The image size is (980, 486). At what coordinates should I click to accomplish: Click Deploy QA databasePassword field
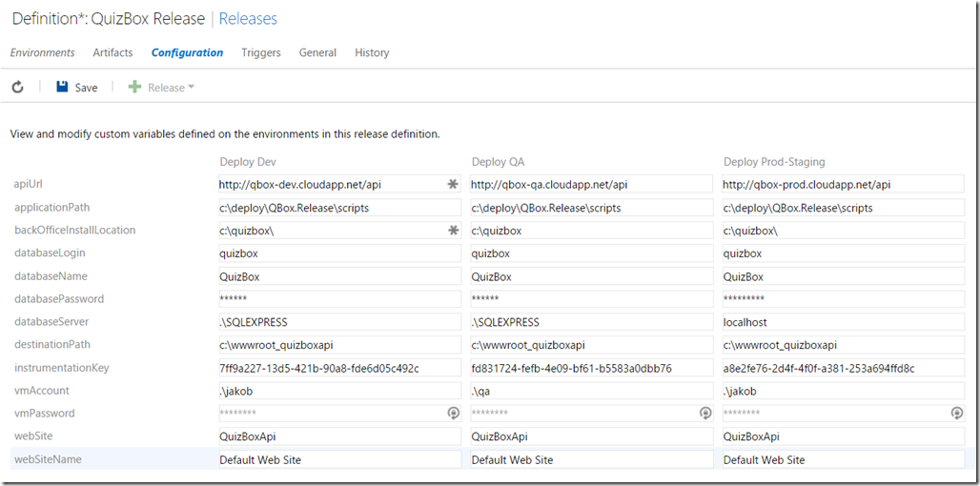(x=591, y=298)
